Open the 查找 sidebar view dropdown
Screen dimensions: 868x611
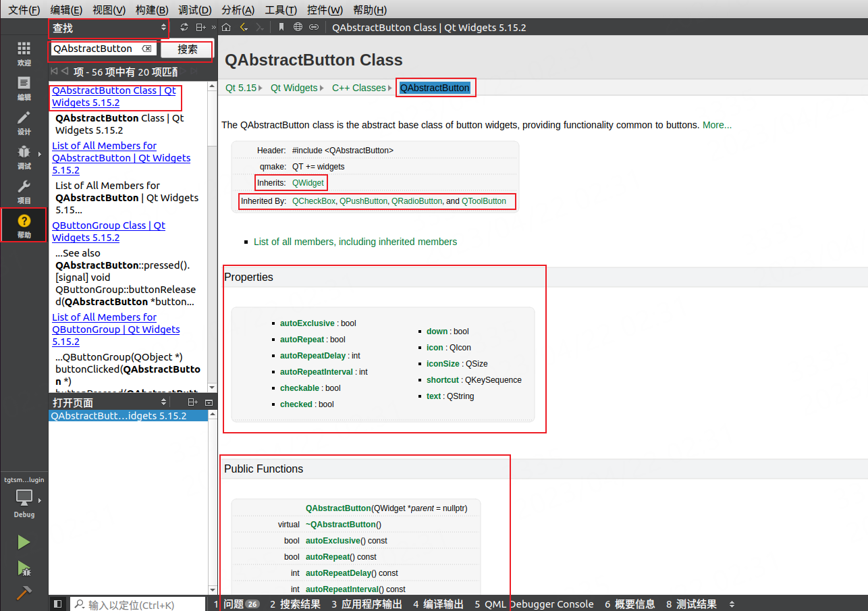[x=109, y=28]
